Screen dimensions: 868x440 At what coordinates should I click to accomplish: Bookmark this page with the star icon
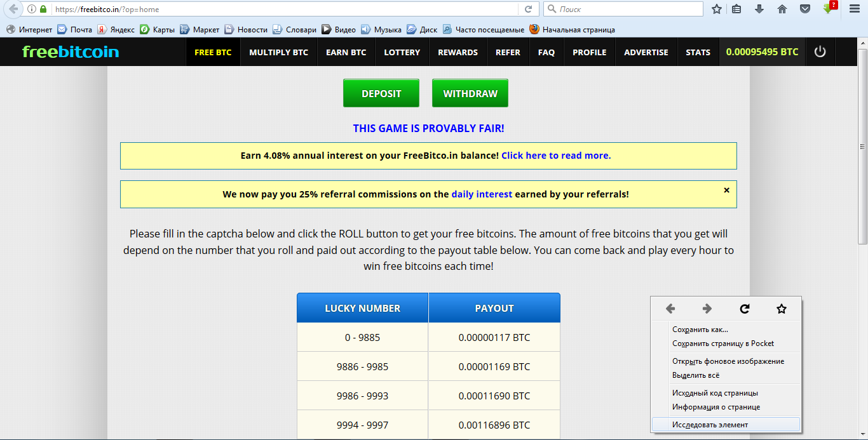tap(717, 10)
